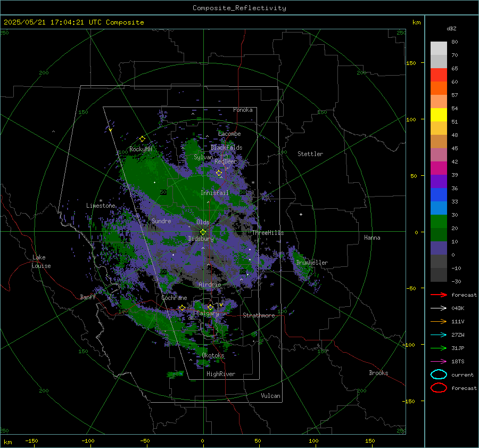Click the 27ZW legend text
Image resolution: width=479 pixels, height=448 pixels.
458,335
